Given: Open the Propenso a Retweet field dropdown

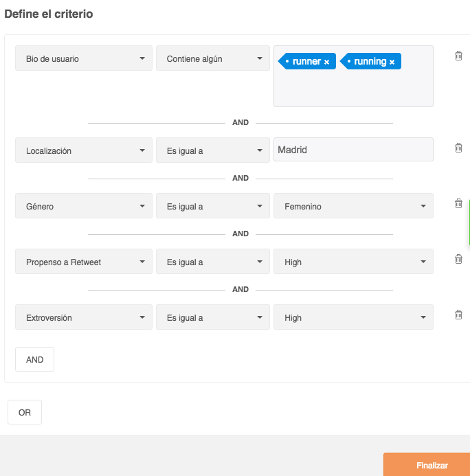Looking at the screenshot, I should (x=84, y=262).
